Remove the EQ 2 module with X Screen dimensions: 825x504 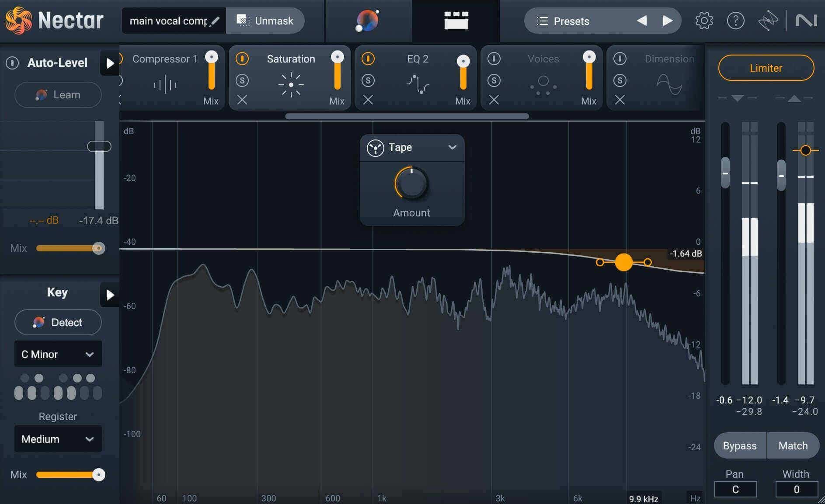[368, 100]
